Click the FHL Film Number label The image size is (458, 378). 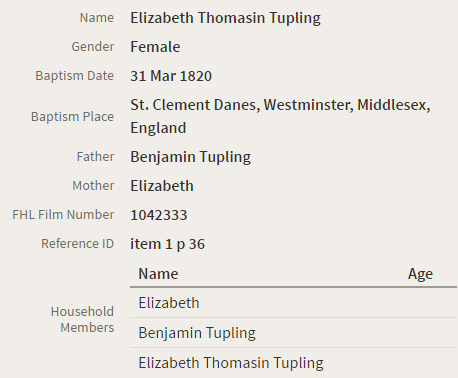63,215
